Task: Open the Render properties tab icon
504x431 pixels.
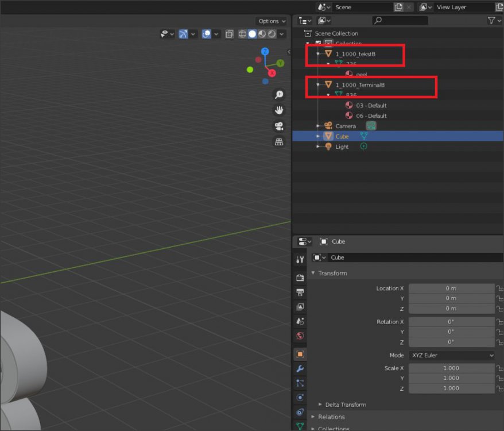Action: pyautogui.click(x=300, y=278)
